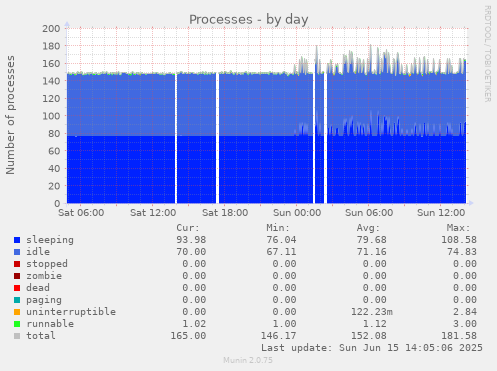Image resolution: width=497 pixels, height=371 pixels.
Task: Click runnable current value 1.02
Action: [x=194, y=324]
